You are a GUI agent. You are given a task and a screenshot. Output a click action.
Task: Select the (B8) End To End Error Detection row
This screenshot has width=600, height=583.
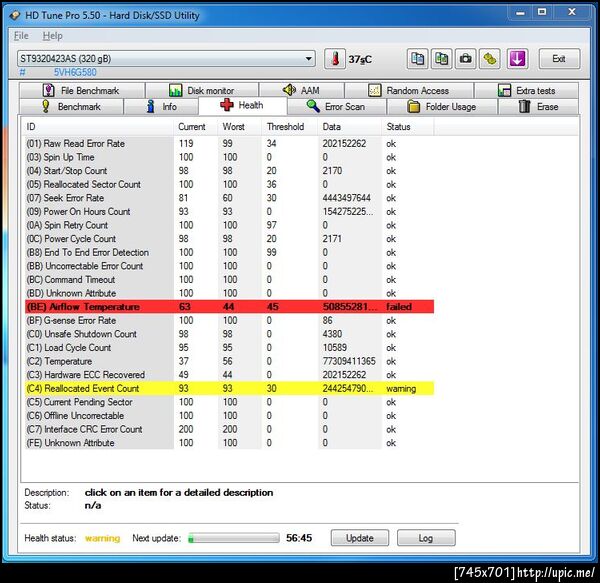click(229, 252)
